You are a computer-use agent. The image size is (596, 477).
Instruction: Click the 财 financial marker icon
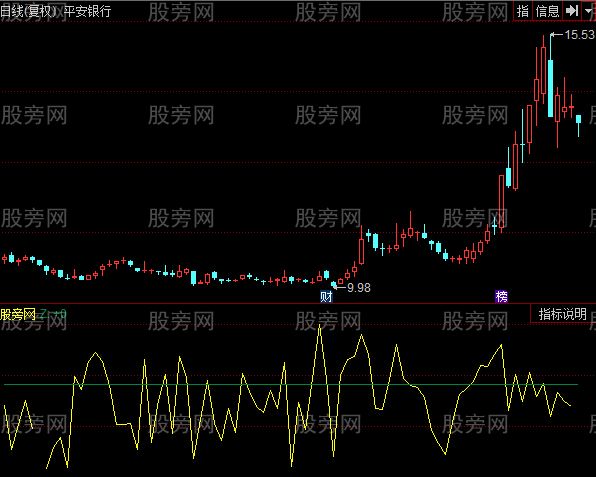[x=327, y=296]
